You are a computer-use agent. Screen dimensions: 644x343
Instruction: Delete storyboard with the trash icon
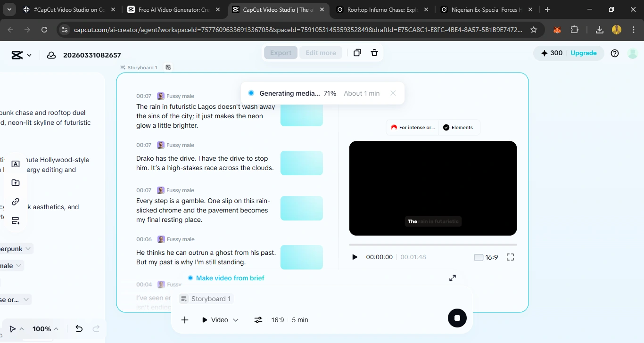pyautogui.click(x=374, y=53)
